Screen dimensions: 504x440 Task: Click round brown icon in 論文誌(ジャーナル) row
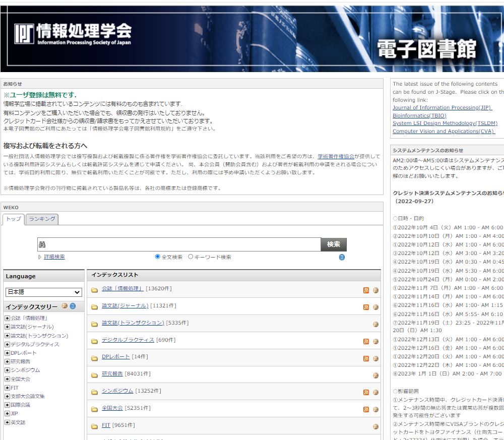click(375, 307)
